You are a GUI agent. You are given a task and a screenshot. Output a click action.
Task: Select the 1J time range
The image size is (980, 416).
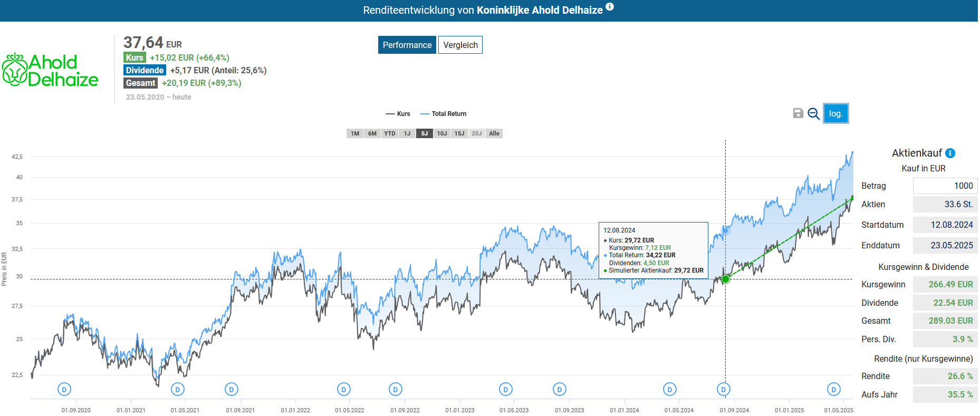[407, 133]
